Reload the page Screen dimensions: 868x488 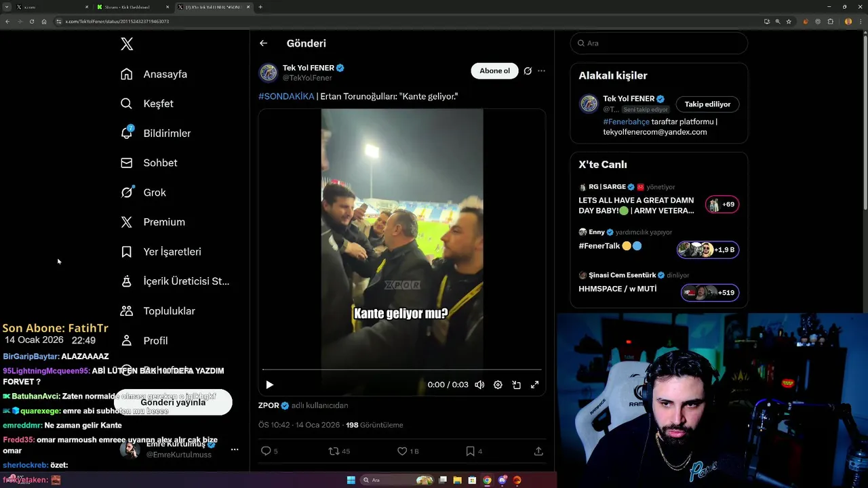point(32,22)
